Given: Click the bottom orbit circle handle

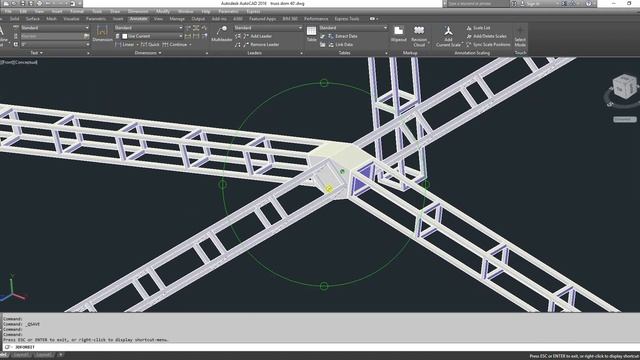Looking at the screenshot, I should click(324, 286).
